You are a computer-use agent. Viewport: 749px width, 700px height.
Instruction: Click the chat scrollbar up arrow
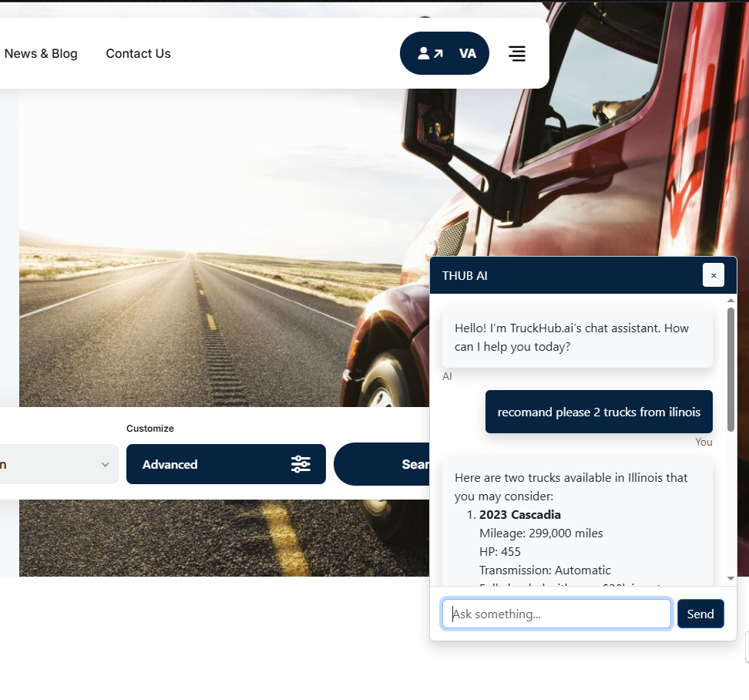click(731, 301)
